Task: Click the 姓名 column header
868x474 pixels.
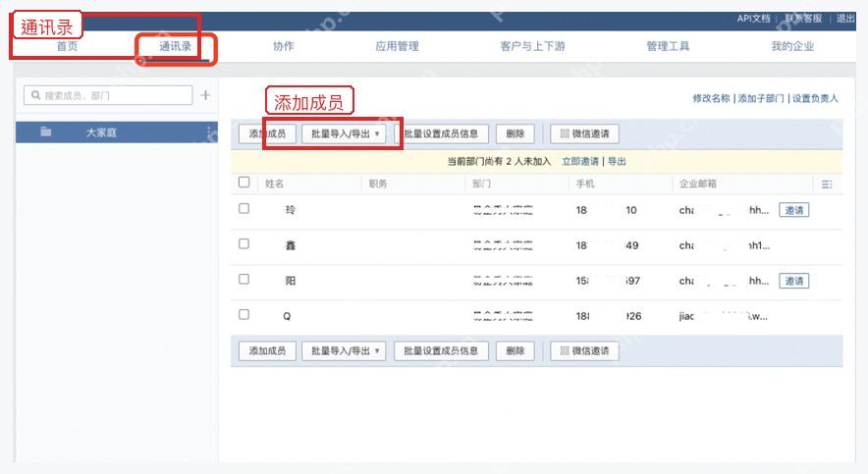Action: [x=275, y=184]
